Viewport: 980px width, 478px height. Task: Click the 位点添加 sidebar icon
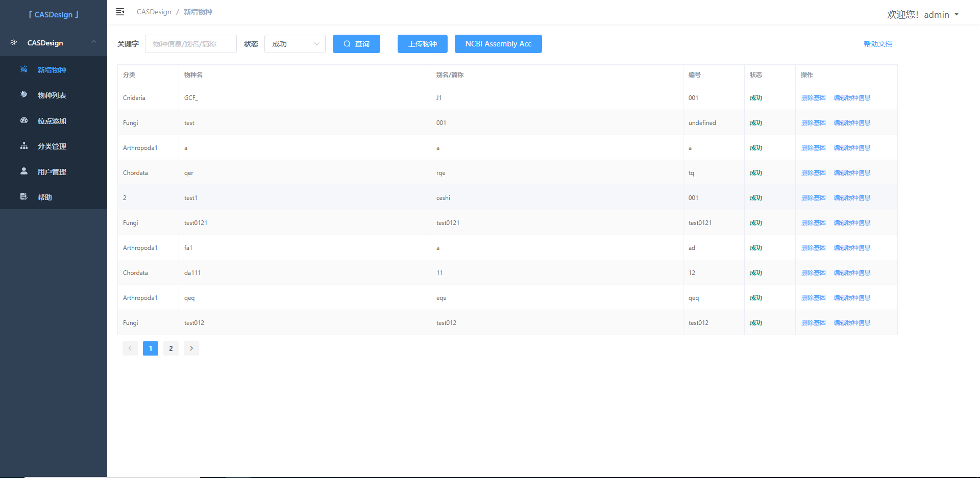(24, 120)
